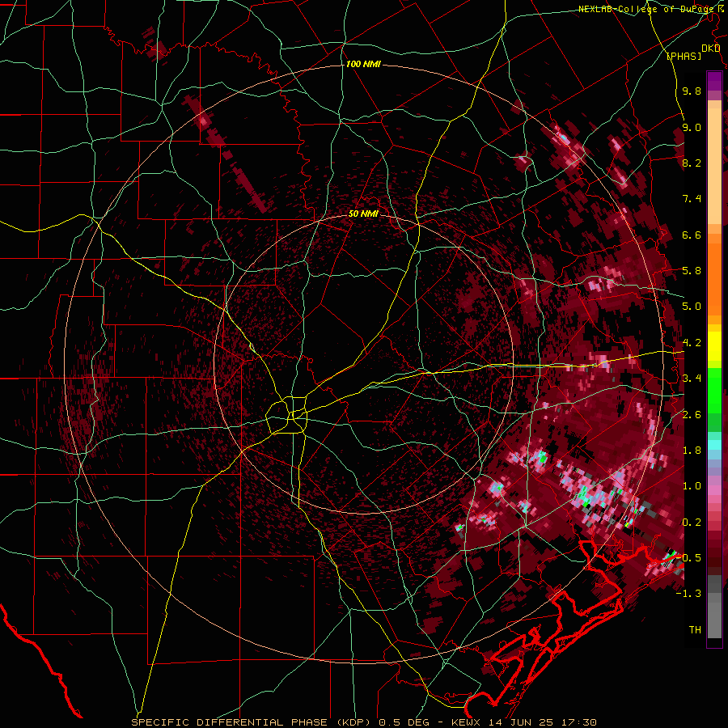Click the -1.3 value on the scale
728x728 pixels.
click(x=688, y=594)
